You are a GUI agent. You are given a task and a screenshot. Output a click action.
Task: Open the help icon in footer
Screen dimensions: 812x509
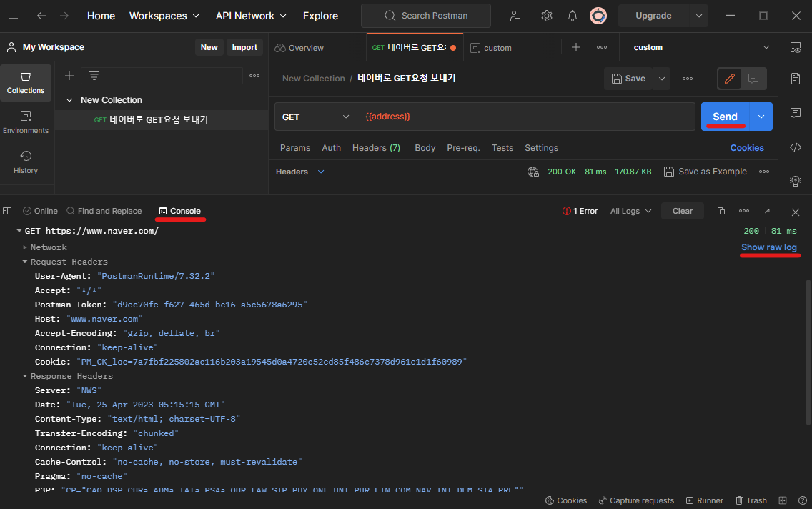click(802, 500)
